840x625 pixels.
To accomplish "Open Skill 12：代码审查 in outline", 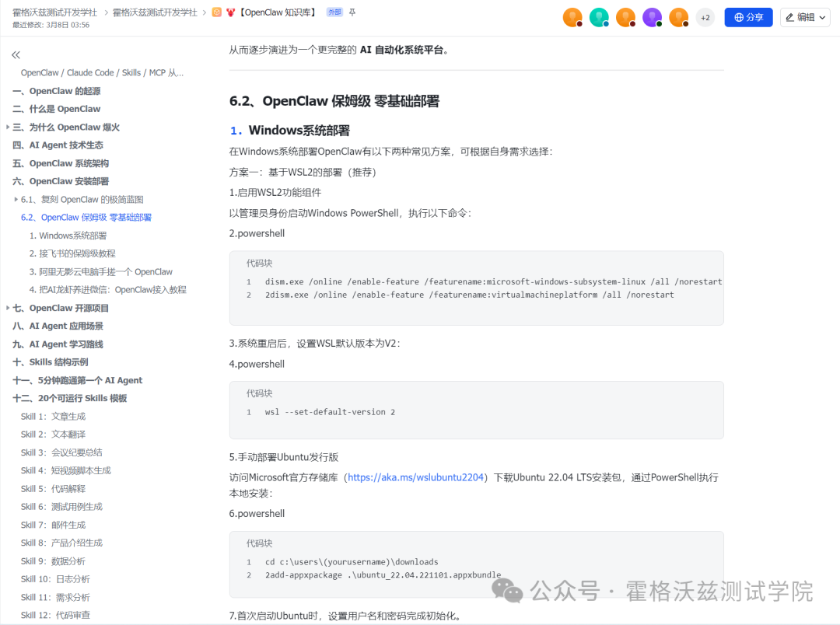I will [55, 615].
